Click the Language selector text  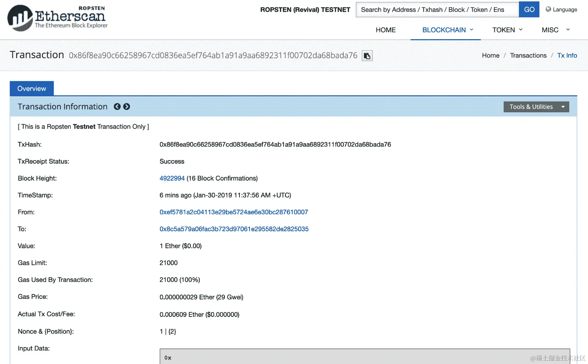[565, 10]
